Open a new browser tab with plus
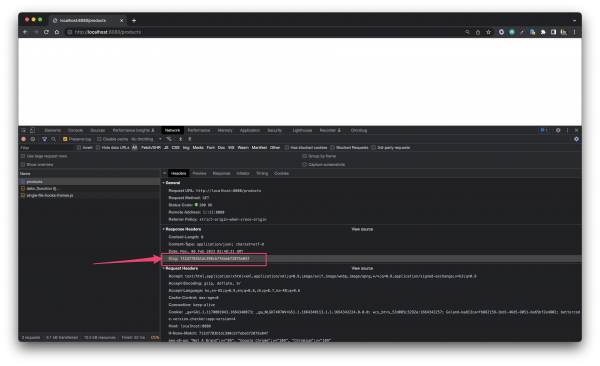 pos(134,21)
